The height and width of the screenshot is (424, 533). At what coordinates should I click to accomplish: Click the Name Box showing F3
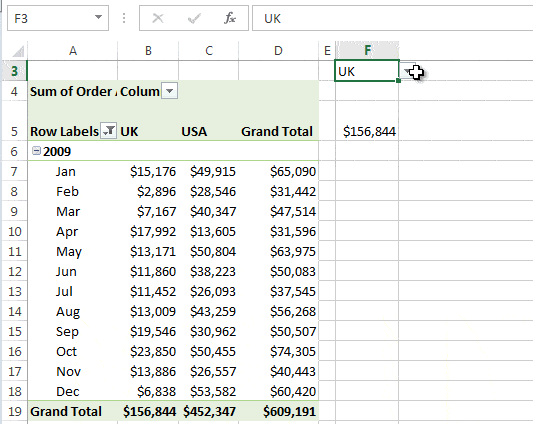tap(58, 18)
